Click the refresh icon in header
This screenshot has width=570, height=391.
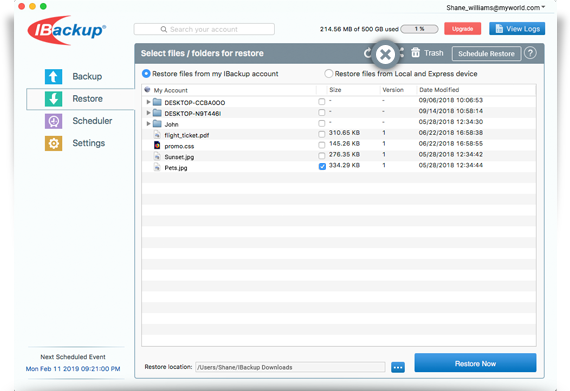point(368,53)
